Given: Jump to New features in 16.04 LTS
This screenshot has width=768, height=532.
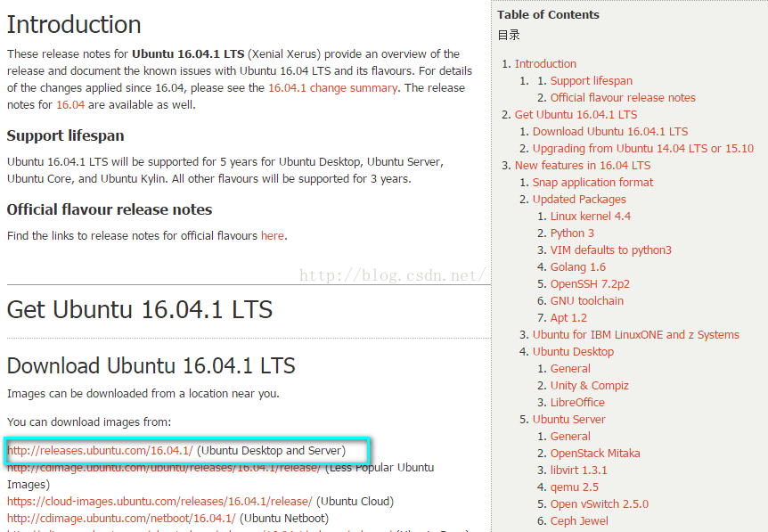Looking at the screenshot, I should click(x=583, y=166).
